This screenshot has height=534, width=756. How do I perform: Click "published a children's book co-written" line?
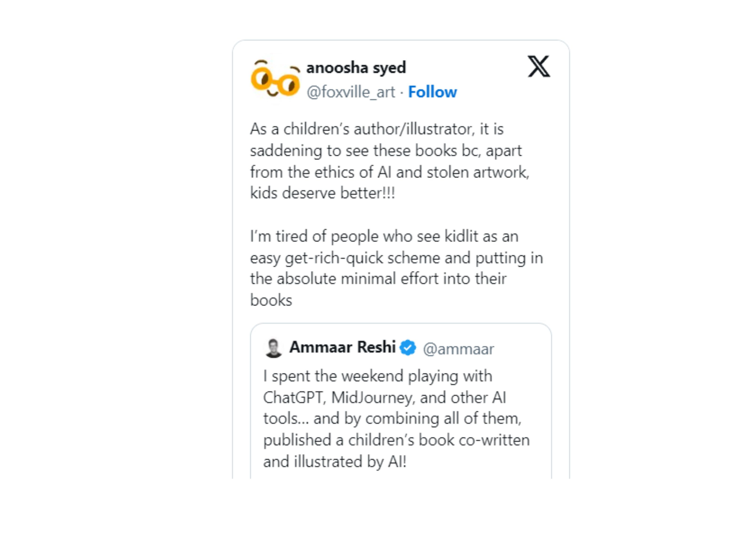[x=396, y=440]
